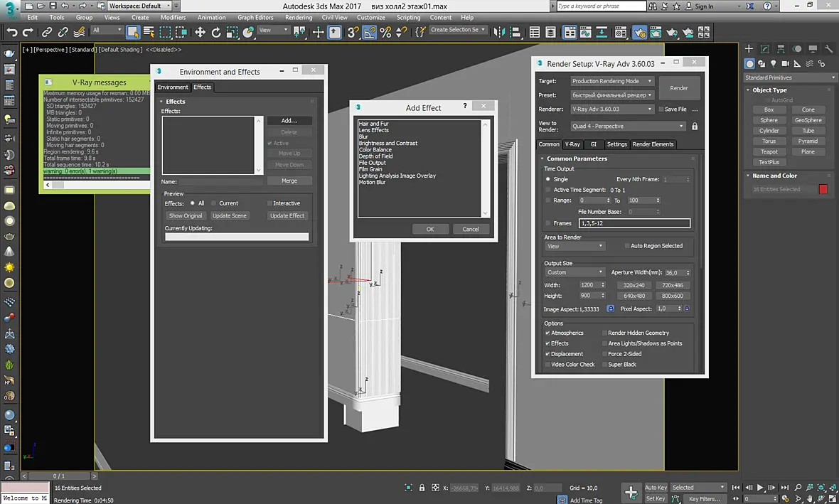Viewport: 839px width, 504px height.
Task: Open the Material Editor icon
Action: coord(620,32)
